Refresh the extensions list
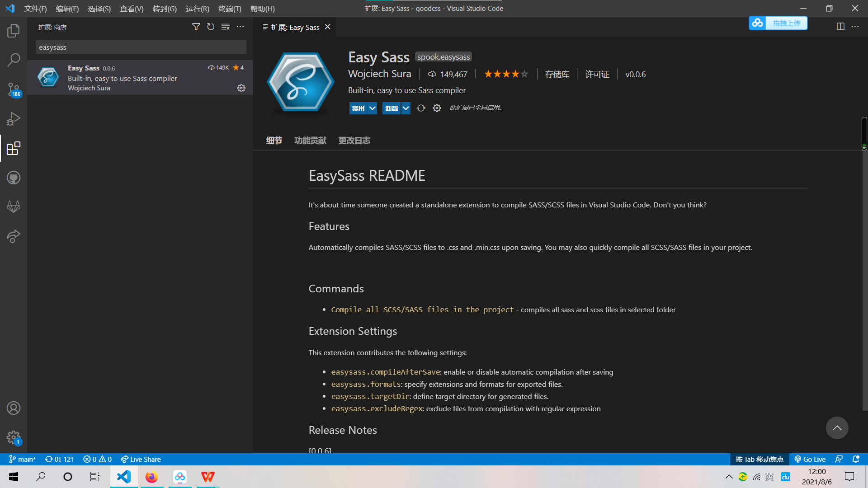The width and height of the screenshot is (868, 488). [x=211, y=27]
